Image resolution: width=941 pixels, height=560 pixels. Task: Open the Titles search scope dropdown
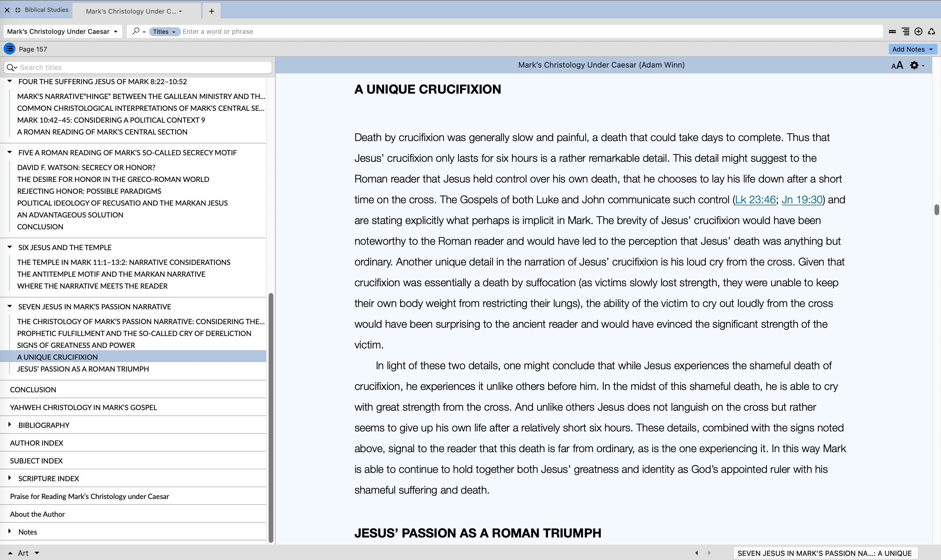point(164,32)
